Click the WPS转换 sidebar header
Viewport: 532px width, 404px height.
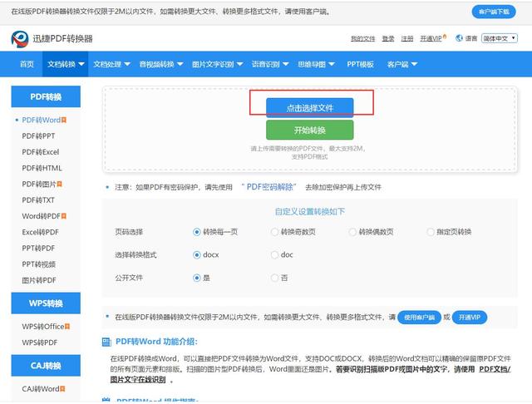[x=46, y=303]
